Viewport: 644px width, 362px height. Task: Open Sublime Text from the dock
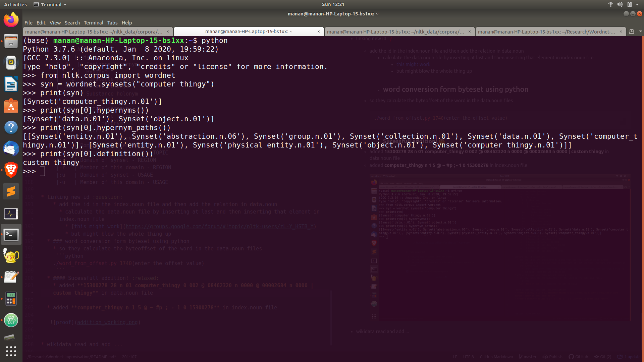(11, 191)
